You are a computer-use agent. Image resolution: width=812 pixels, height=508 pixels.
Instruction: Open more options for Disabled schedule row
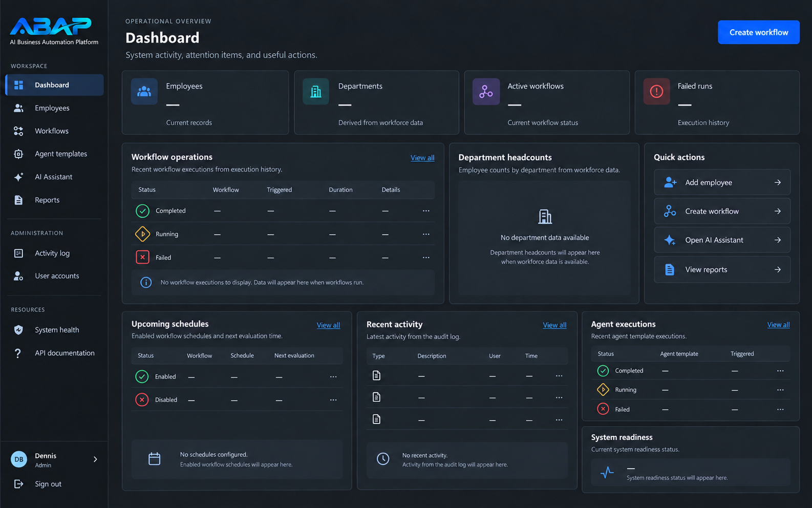coord(333,400)
